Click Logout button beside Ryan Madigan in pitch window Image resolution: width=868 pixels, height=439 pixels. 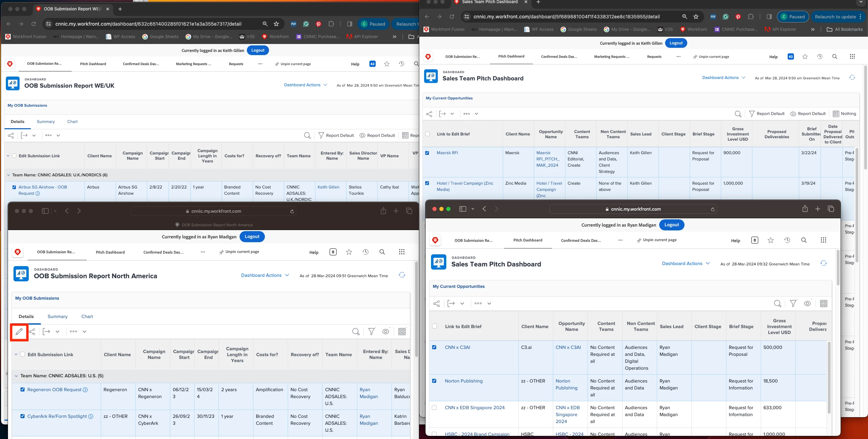click(x=671, y=225)
